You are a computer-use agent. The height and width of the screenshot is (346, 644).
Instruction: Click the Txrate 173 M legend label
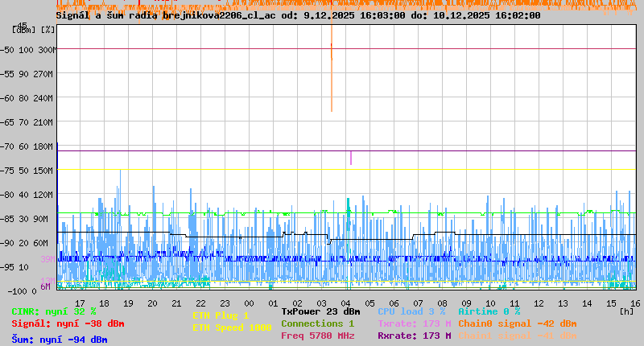click(414, 323)
